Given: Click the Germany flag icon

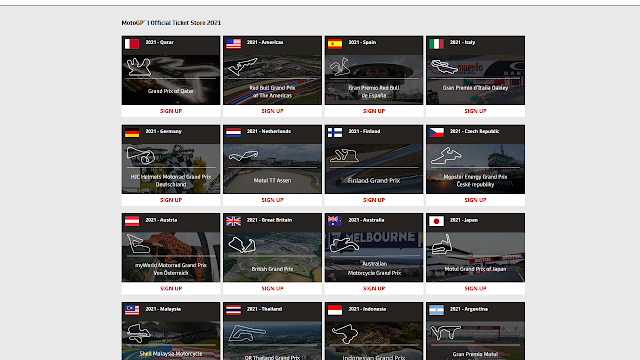Looking at the screenshot, I should (132, 133).
